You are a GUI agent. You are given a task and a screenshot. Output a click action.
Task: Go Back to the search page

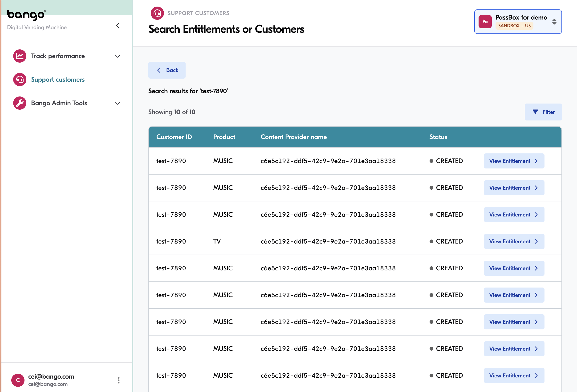pos(167,70)
